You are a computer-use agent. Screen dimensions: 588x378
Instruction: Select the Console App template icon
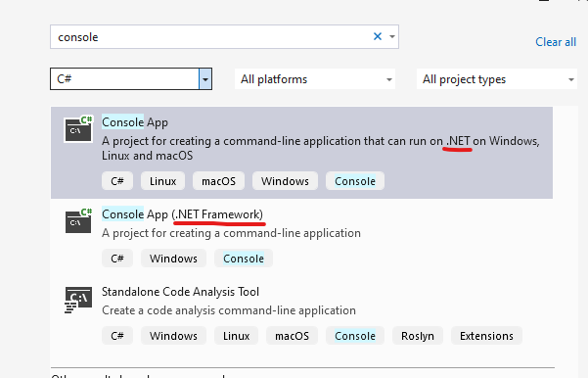coord(78,128)
